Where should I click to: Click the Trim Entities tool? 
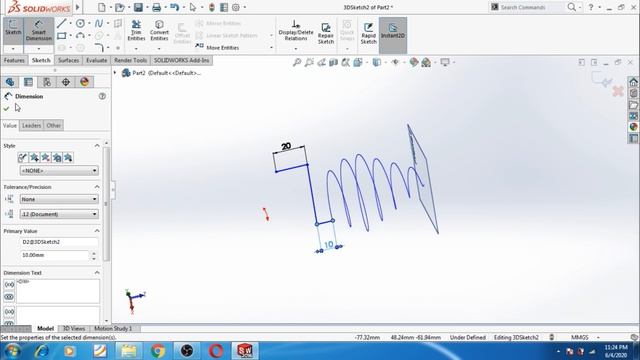tap(136, 30)
